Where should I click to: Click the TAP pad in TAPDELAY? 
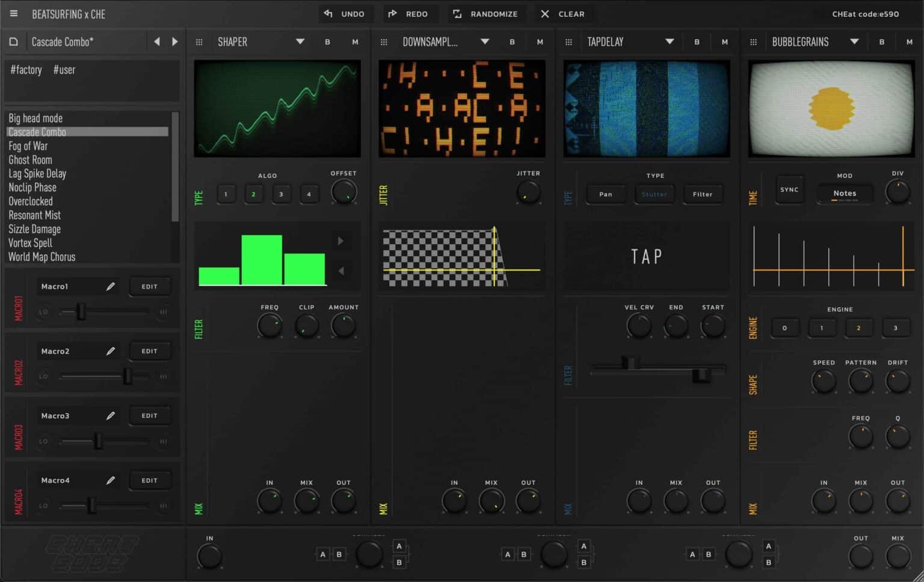[x=646, y=257]
